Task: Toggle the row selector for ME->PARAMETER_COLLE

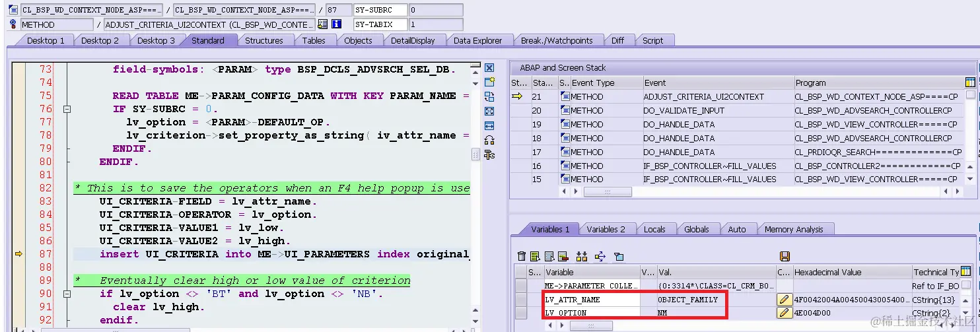Action: [521, 286]
